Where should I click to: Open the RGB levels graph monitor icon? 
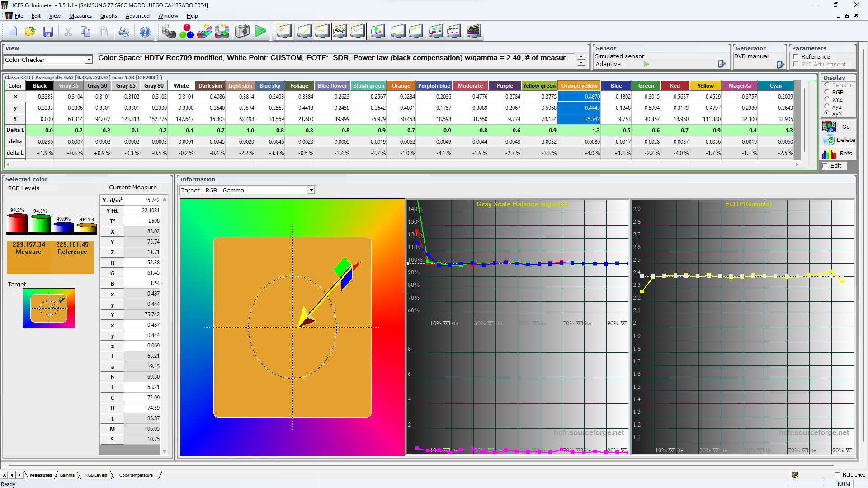(340, 31)
